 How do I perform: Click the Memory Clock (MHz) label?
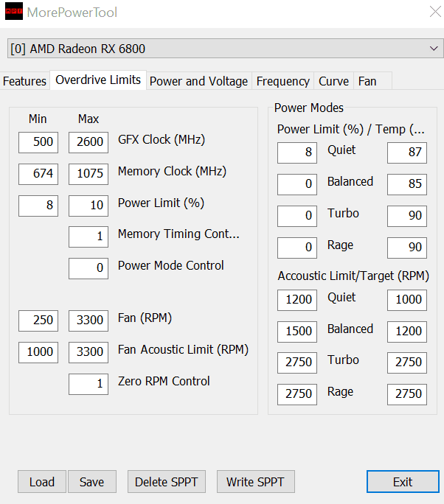click(172, 172)
